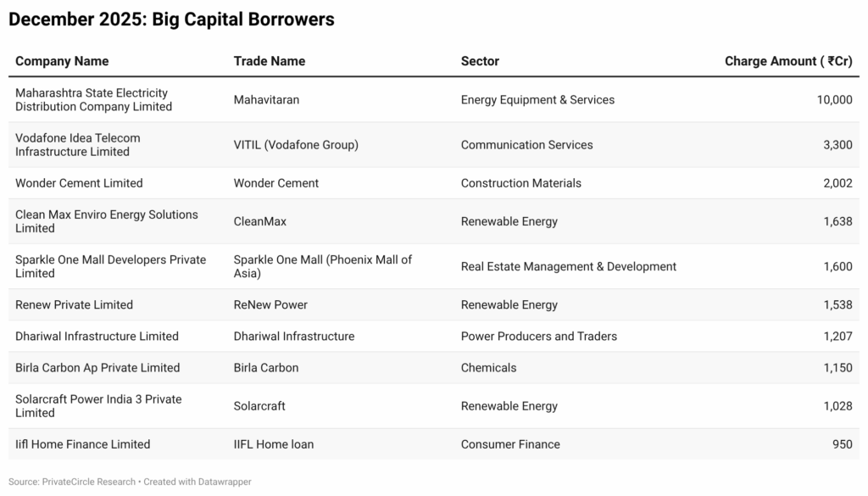This screenshot has height=496, width=868.
Task: Click the Solarcraft trade name cell
Action: coord(259,406)
